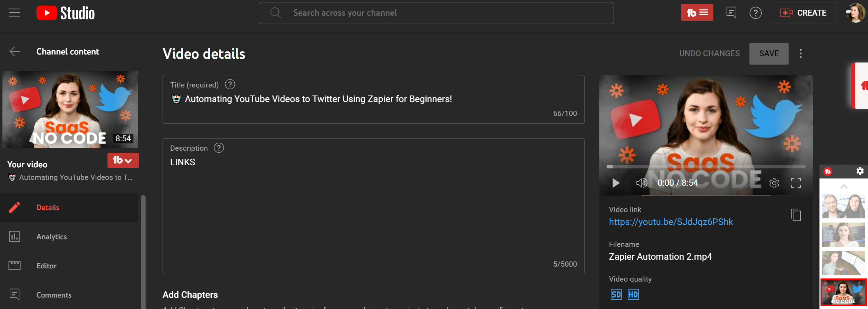
Task: Edit the video title text
Action: (x=318, y=99)
